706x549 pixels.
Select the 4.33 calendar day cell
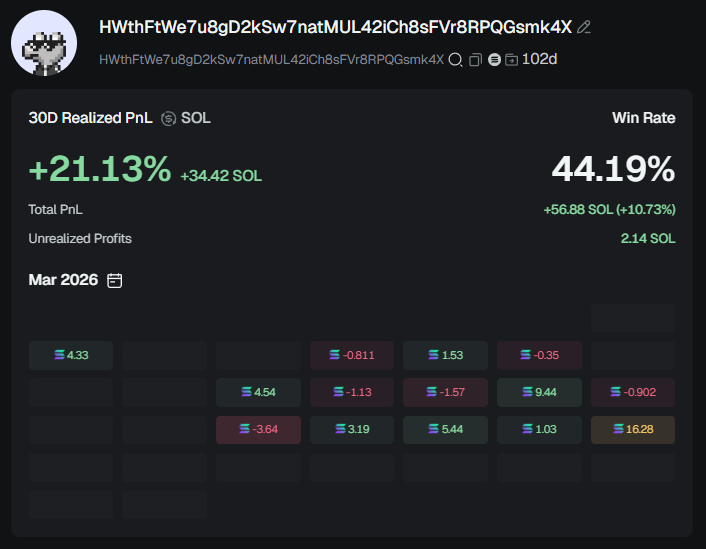pos(71,355)
